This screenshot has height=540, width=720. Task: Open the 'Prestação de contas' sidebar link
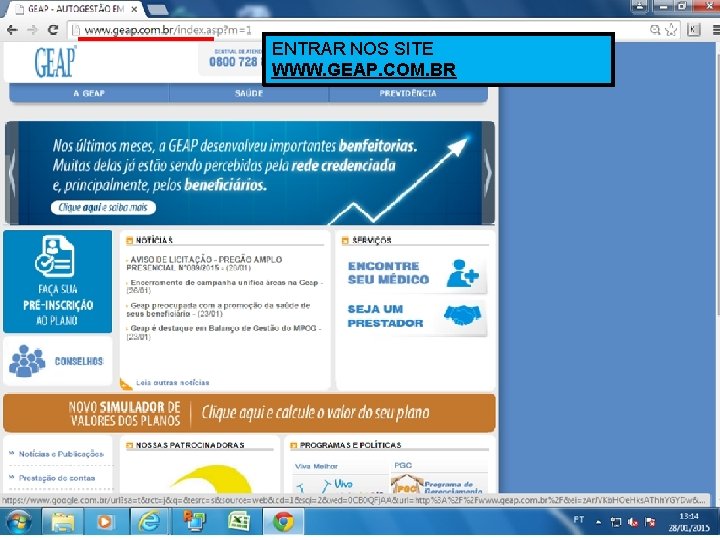click(x=57, y=478)
